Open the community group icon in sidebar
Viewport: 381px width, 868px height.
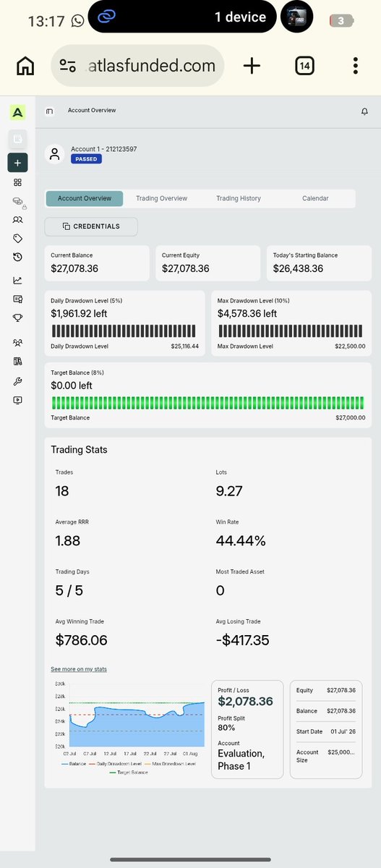tap(17, 343)
